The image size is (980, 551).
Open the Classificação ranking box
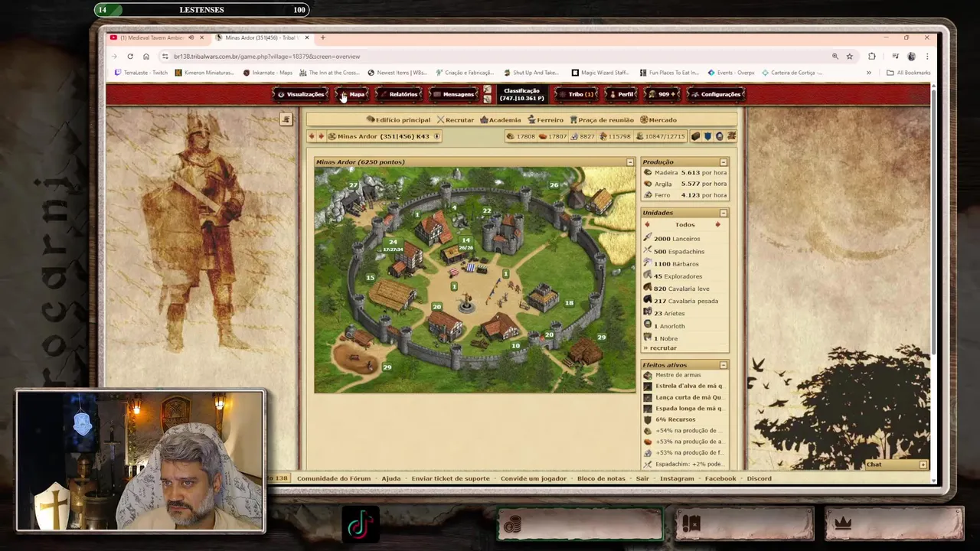point(521,94)
